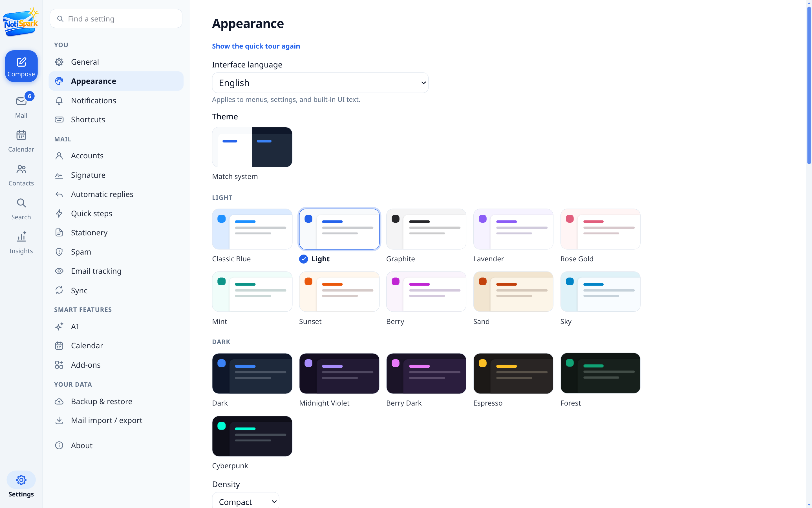Open the Insights chart icon
Screen dimensions: 812x508
click(x=21, y=237)
